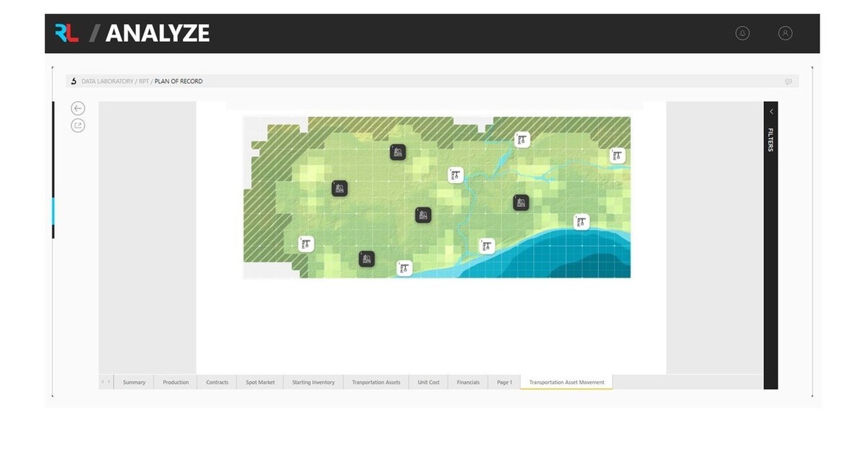Click the RPT breadcrumb entry

(143, 81)
